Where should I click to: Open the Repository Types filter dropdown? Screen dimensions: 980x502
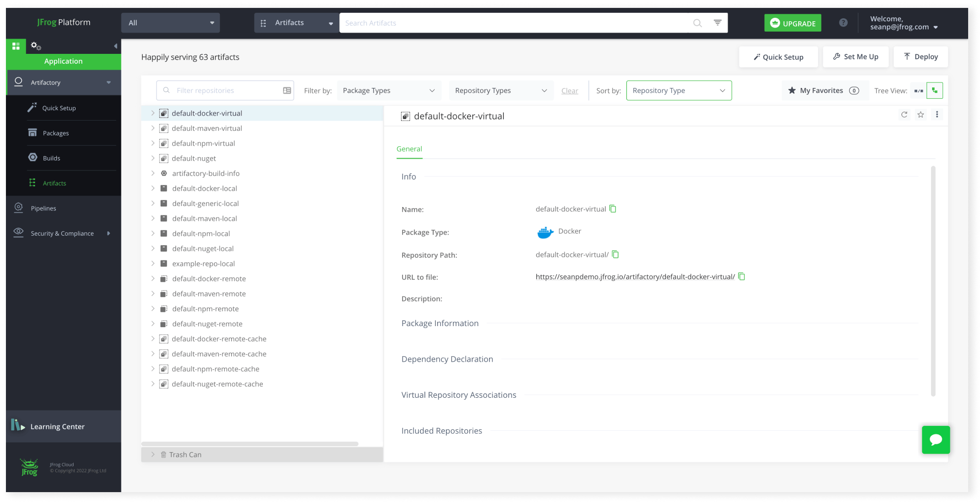click(500, 90)
